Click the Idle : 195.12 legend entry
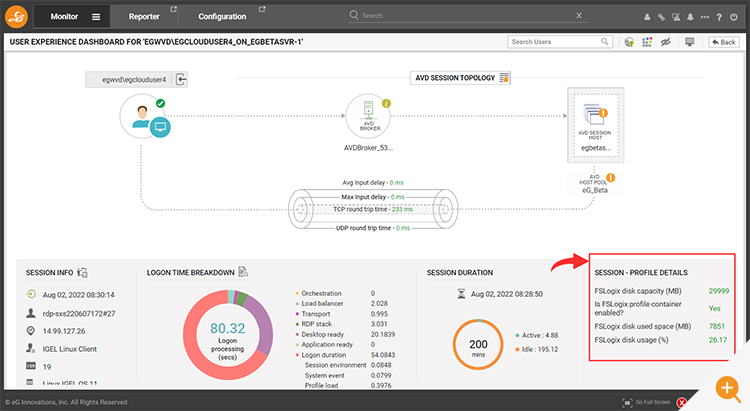 click(537, 349)
